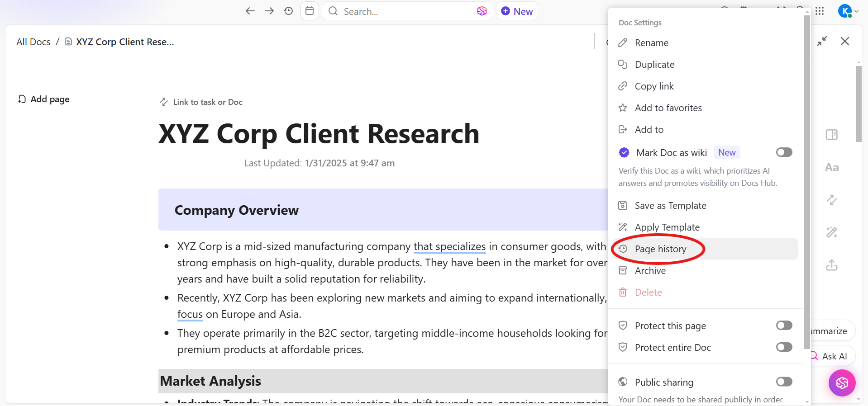Click the Link to task or Doc text
Image resolution: width=868 pixels, height=406 pixels.
click(208, 102)
